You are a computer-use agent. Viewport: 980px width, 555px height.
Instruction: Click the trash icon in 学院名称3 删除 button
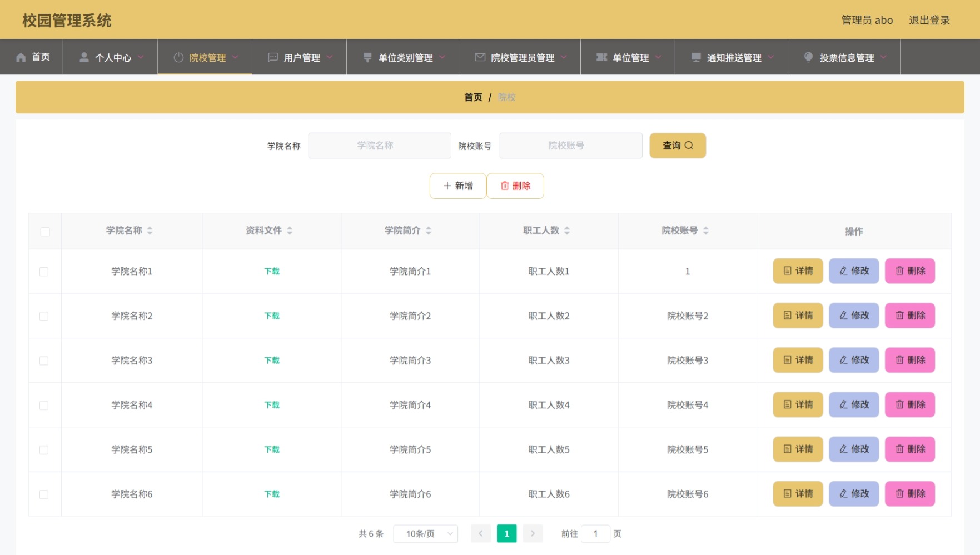click(x=899, y=360)
